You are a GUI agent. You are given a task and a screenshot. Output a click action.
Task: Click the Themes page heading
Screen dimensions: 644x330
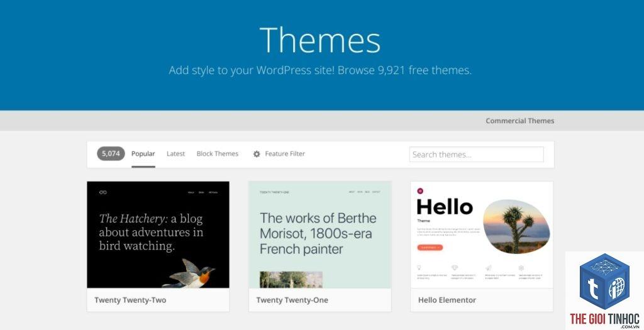320,40
